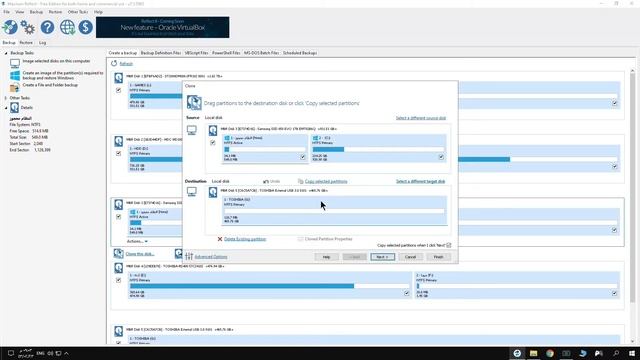Viewport: 640px width, 360px height.
Task: Click MBR Disk 1 icon in main window
Action: coord(118,78)
